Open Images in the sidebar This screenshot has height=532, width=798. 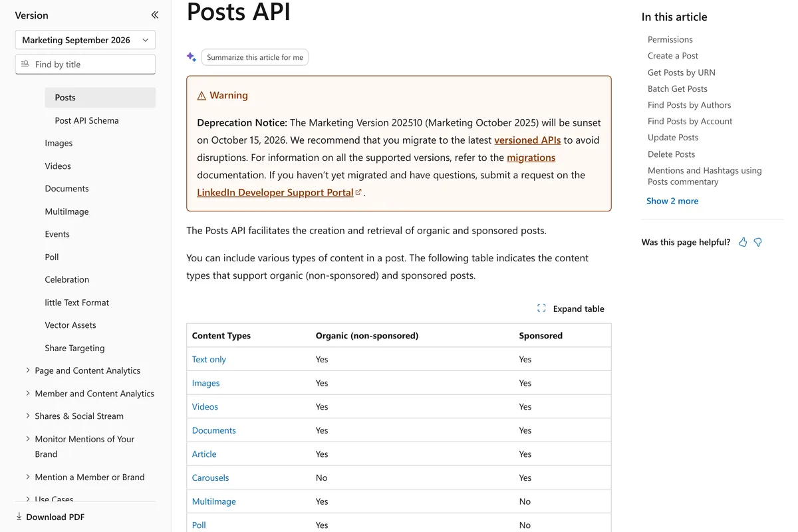[59, 143]
